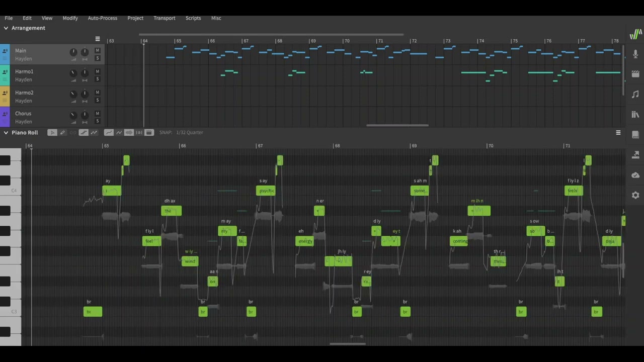
Task: Open the Project menu
Action: coord(135,18)
